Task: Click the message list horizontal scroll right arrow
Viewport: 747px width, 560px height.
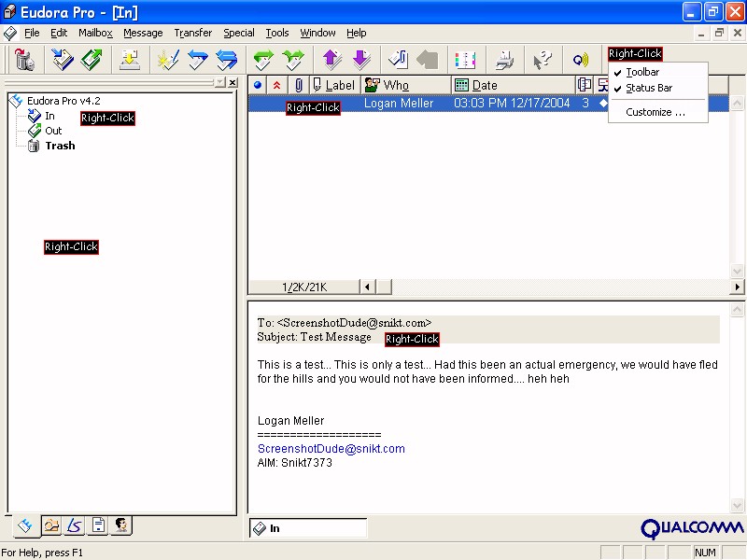Action: pos(737,287)
